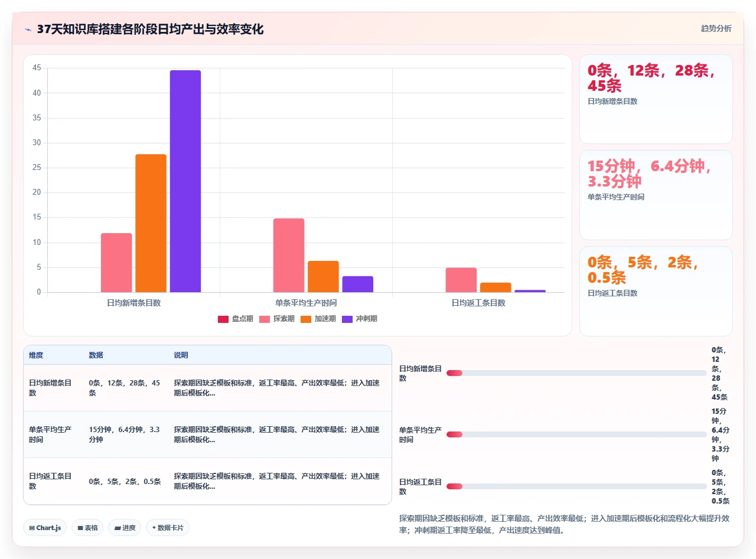Click the 日均新增条目数 progress bar
Screen dimensions: 756x559
pos(576,373)
